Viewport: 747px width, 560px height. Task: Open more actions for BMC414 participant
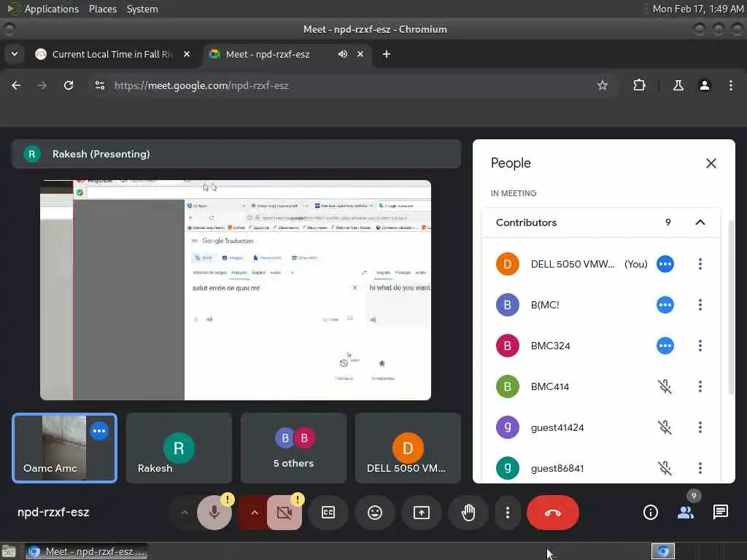[x=700, y=386]
